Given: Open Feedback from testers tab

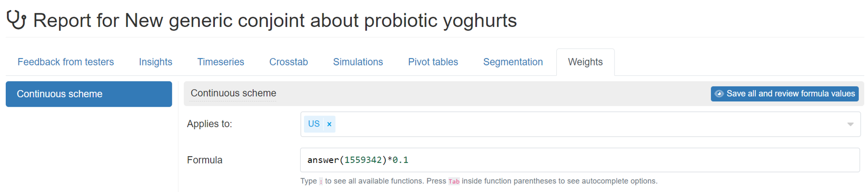Looking at the screenshot, I should (x=66, y=62).
